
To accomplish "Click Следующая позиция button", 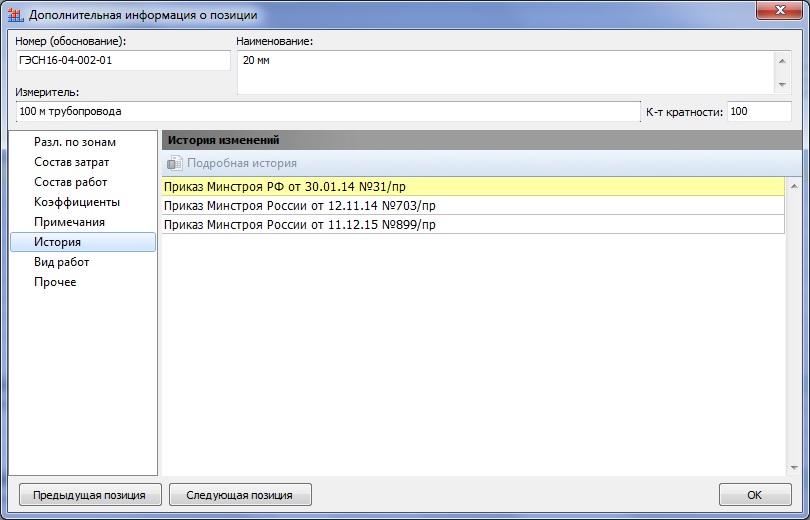I will [240, 495].
